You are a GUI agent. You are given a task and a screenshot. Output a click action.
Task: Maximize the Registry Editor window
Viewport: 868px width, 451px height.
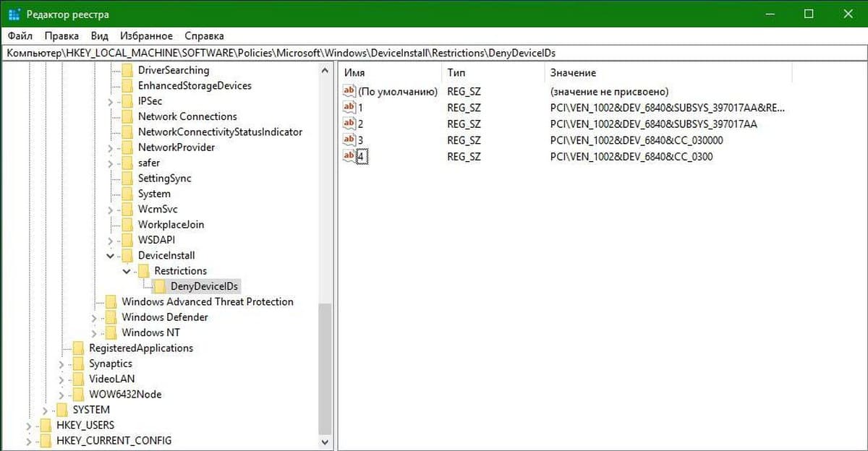tap(809, 14)
